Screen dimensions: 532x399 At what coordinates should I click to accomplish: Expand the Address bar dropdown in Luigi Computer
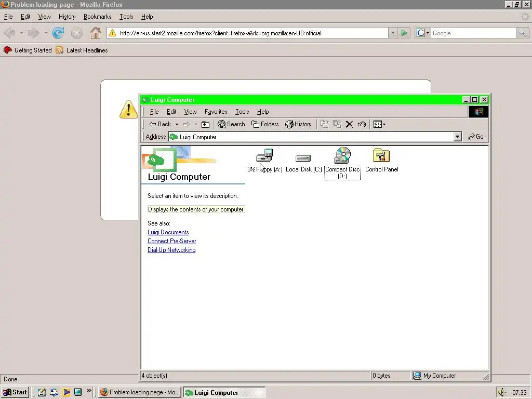[x=457, y=137]
